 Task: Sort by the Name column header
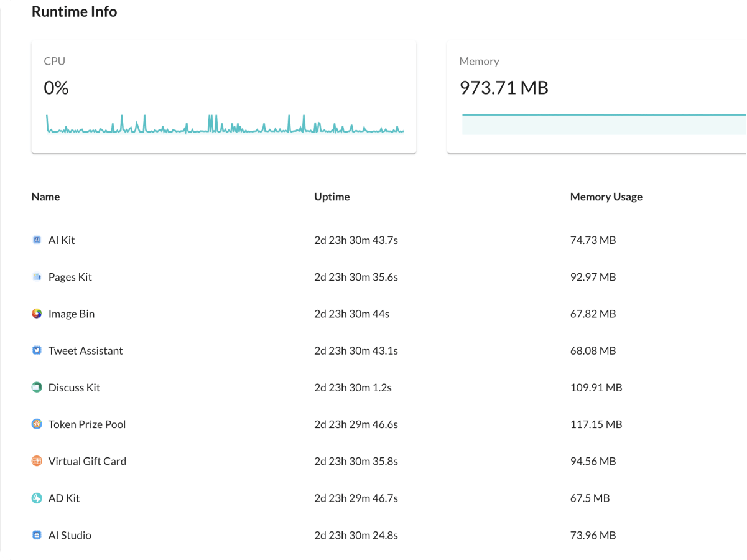46,197
